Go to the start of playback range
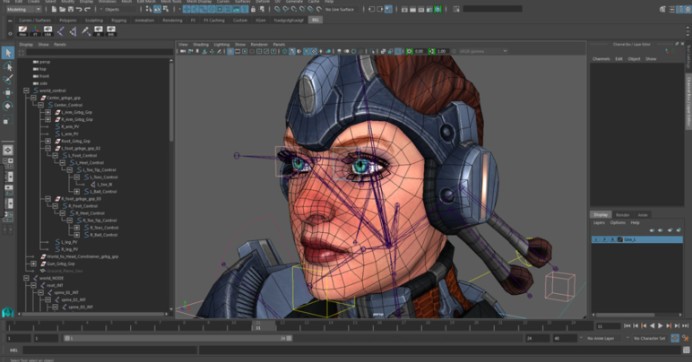 pyautogui.click(x=627, y=326)
